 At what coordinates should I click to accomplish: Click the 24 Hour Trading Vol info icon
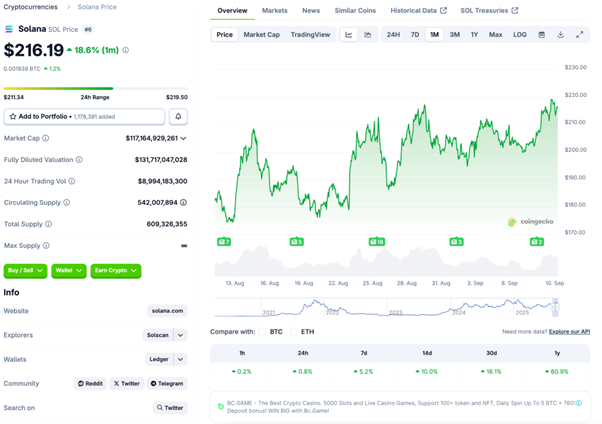point(72,181)
